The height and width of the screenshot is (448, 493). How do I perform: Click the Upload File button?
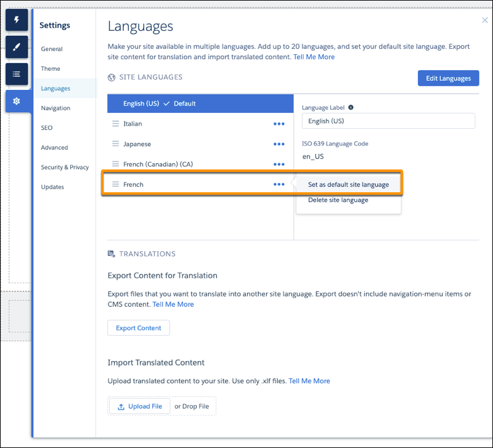click(x=140, y=407)
